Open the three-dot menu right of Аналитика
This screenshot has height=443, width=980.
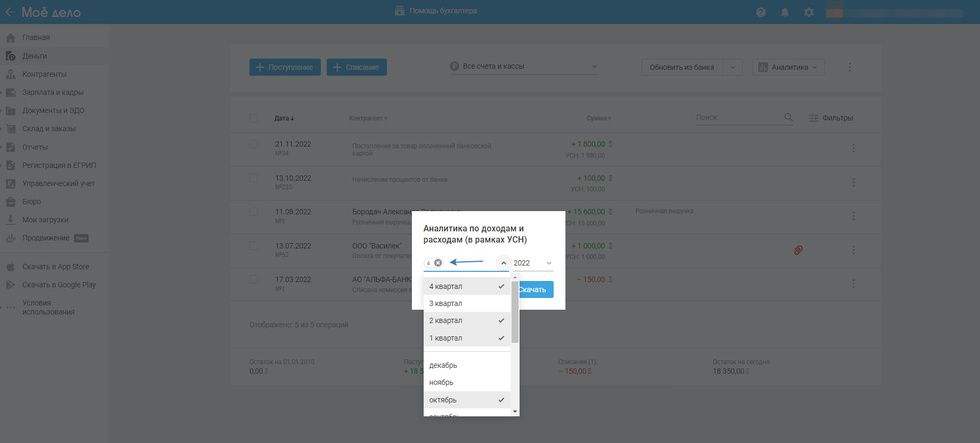tap(850, 67)
